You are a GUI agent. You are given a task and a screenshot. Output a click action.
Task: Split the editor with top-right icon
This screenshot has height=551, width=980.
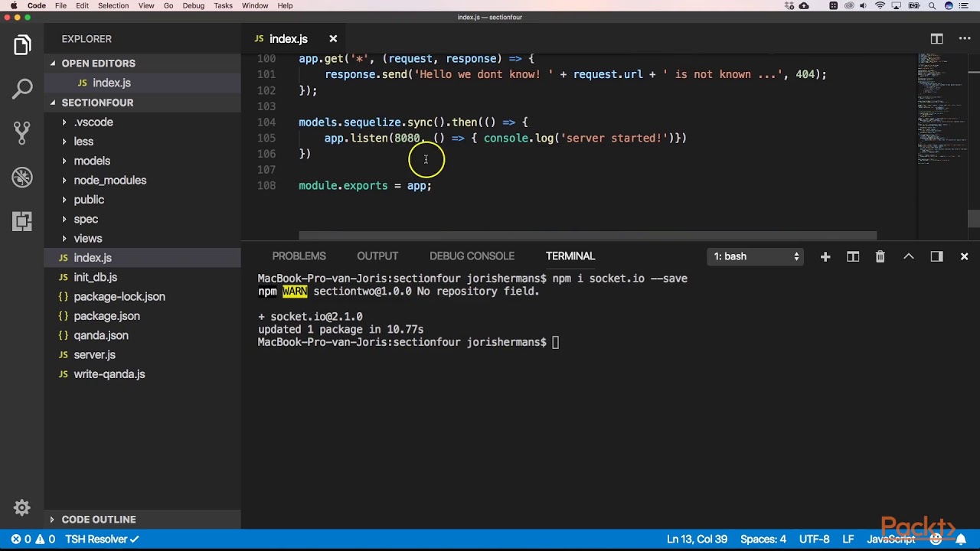[936, 39]
